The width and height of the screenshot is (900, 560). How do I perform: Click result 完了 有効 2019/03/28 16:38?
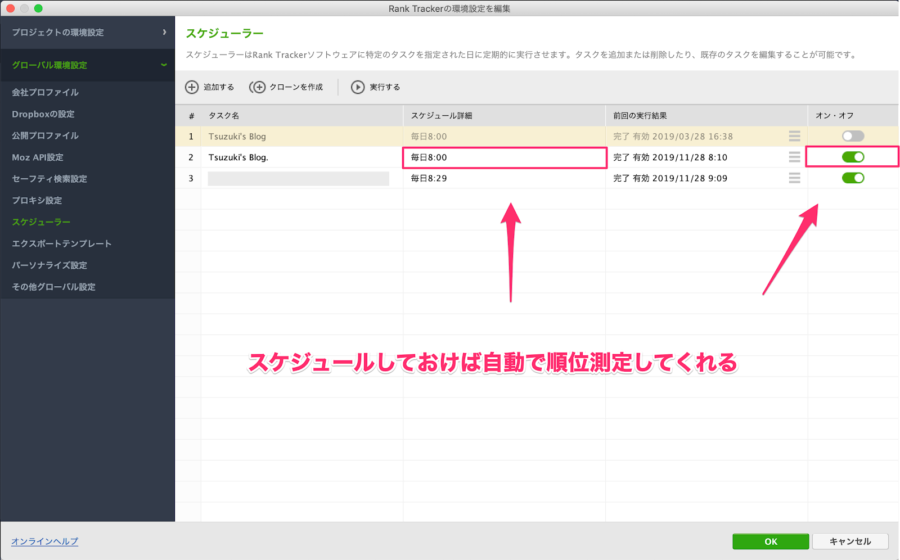tap(673, 137)
